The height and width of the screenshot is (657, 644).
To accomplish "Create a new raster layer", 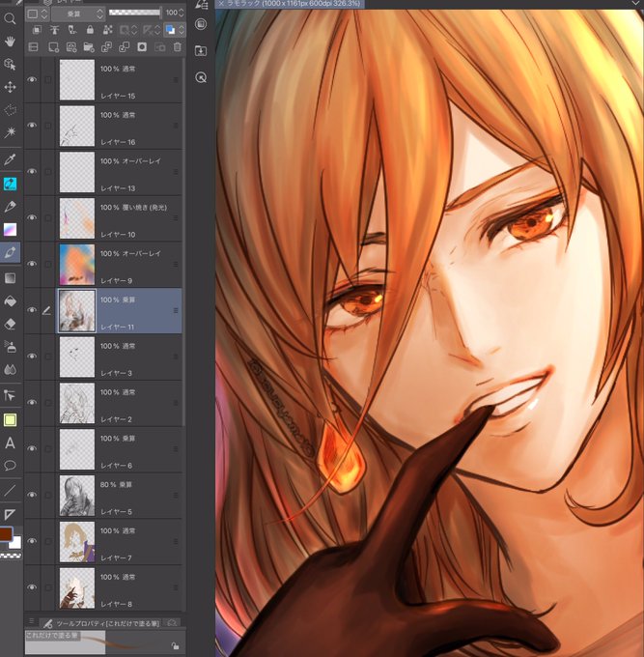I will (53, 47).
